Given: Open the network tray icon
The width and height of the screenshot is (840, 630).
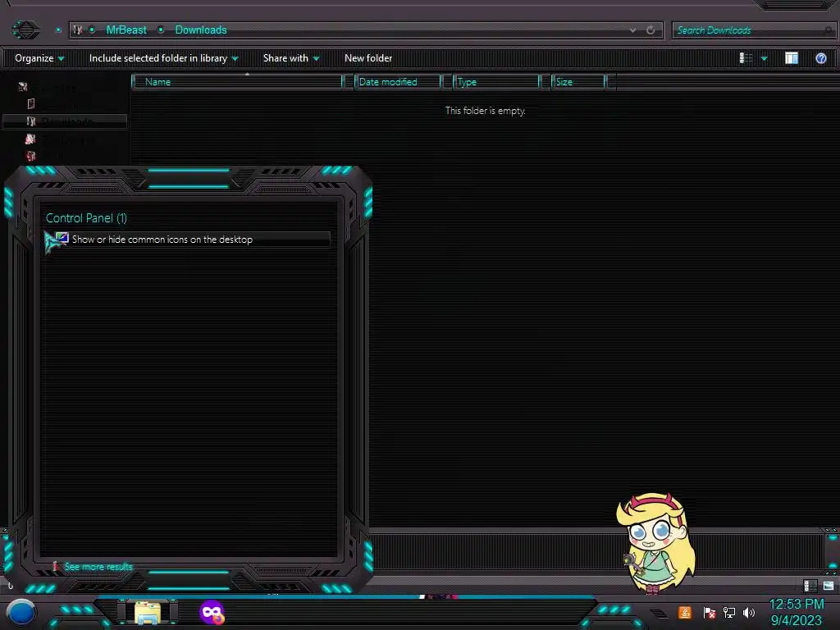Looking at the screenshot, I should pos(729,612).
